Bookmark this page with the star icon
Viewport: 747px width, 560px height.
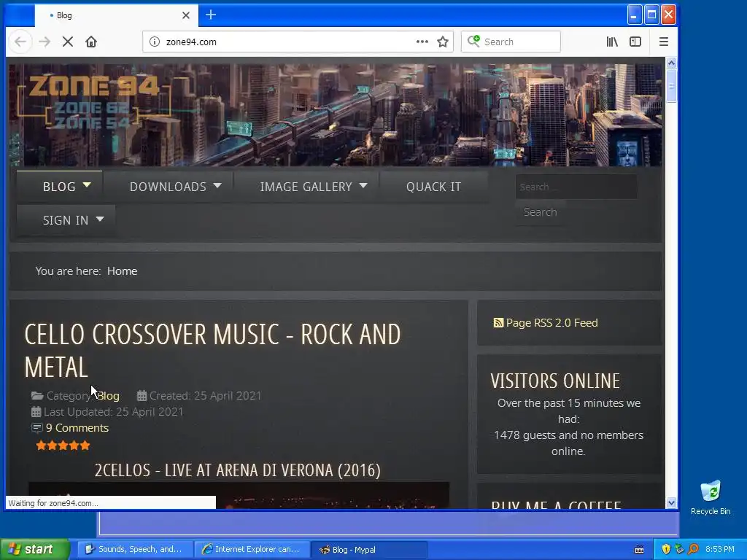tap(443, 42)
